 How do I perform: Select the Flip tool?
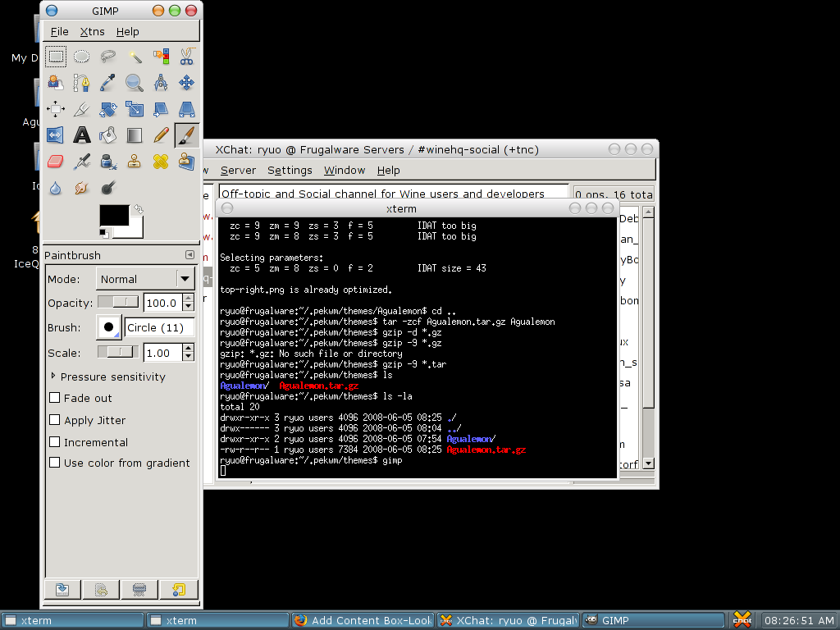pyautogui.click(x=56, y=135)
